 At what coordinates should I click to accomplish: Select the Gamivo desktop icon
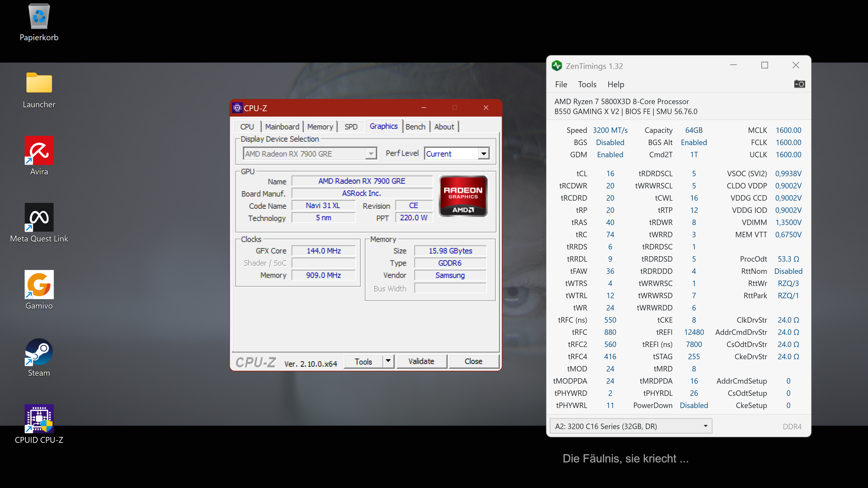point(39,284)
